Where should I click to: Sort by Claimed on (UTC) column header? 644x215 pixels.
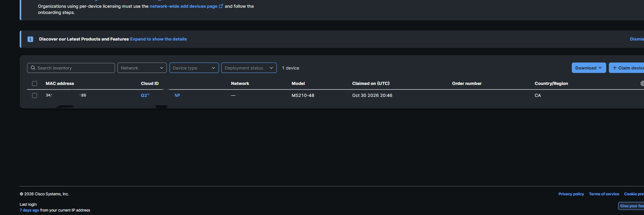371,83
